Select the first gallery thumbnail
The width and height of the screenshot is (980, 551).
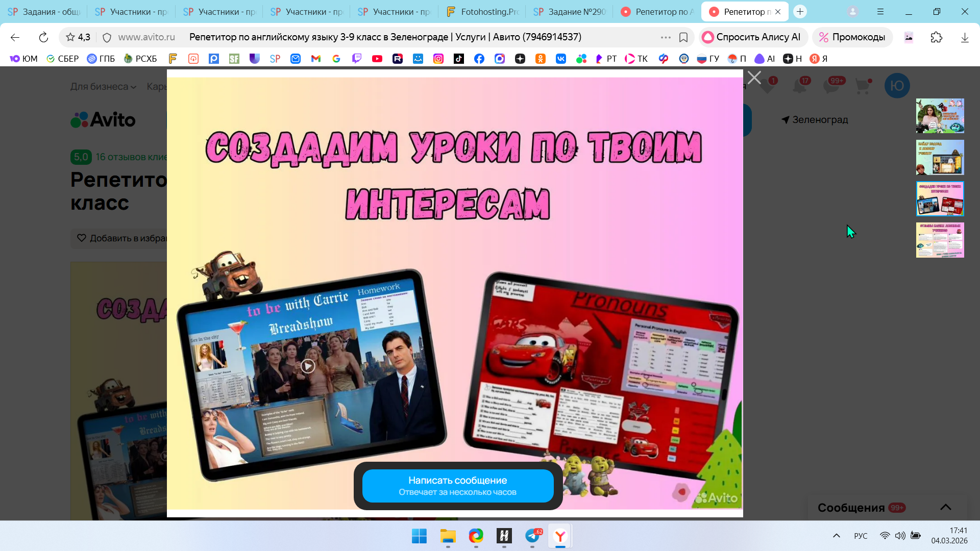(940, 116)
